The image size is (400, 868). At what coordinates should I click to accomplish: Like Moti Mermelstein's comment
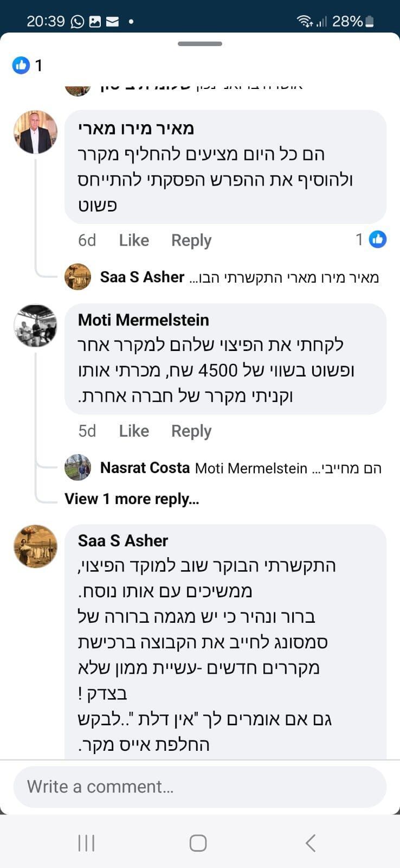click(x=133, y=430)
